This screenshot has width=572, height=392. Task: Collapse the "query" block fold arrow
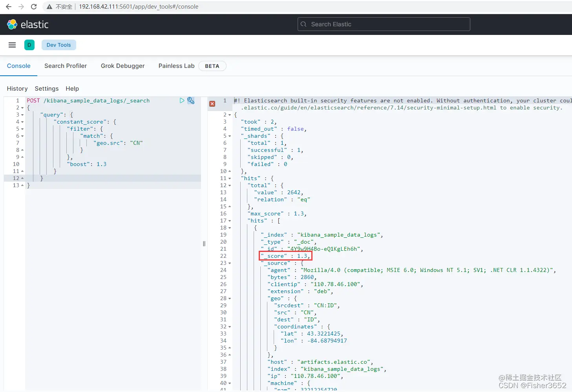(x=22, y=115)
